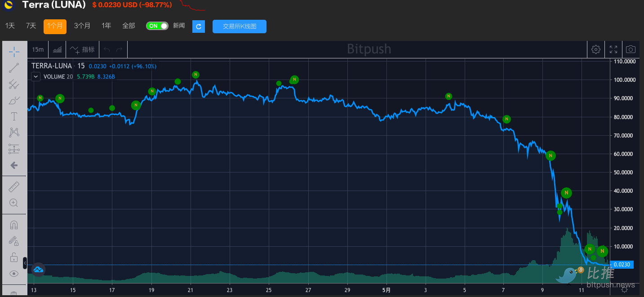Turn off the 新闻 ON switch
The image size is (644, 297).
(157, 26)
